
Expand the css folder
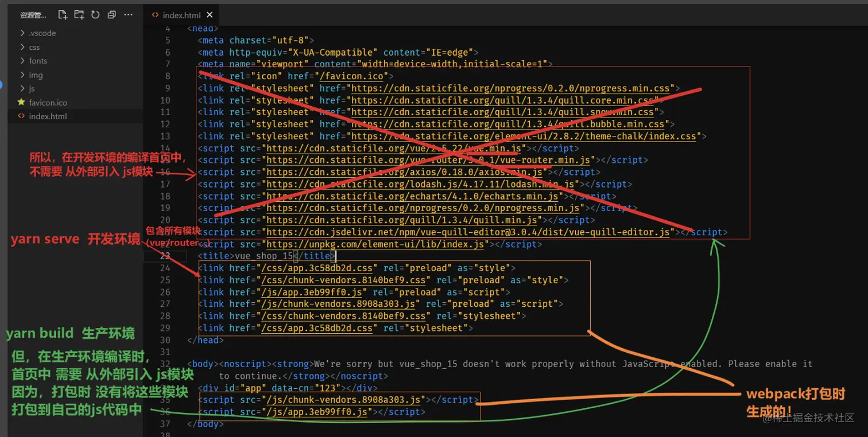[34, 47]
